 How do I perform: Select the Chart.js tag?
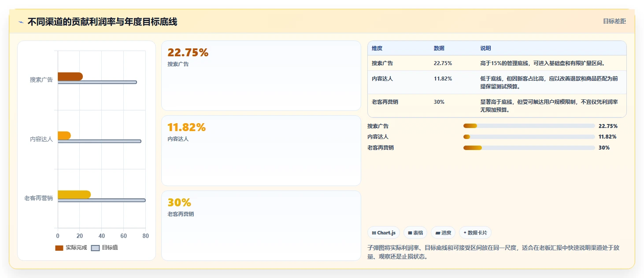[384, 233]
